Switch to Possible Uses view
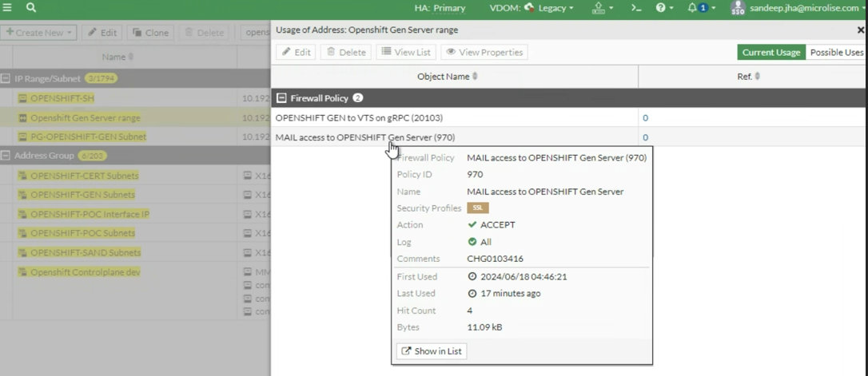868x376 pixels. coord(836,53)
